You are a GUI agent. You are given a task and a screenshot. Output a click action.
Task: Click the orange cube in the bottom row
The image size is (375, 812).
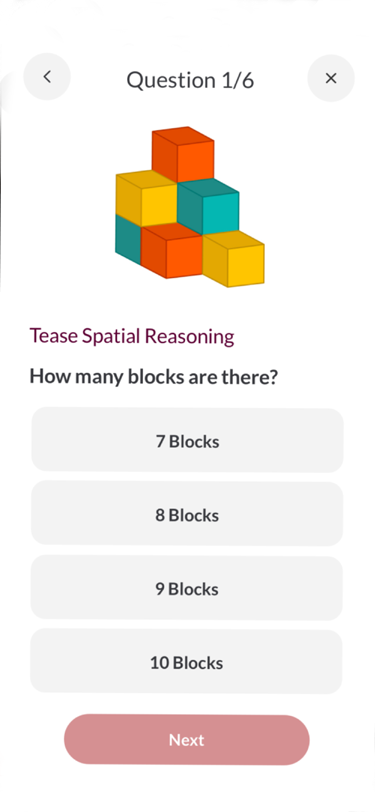[171, 251]
